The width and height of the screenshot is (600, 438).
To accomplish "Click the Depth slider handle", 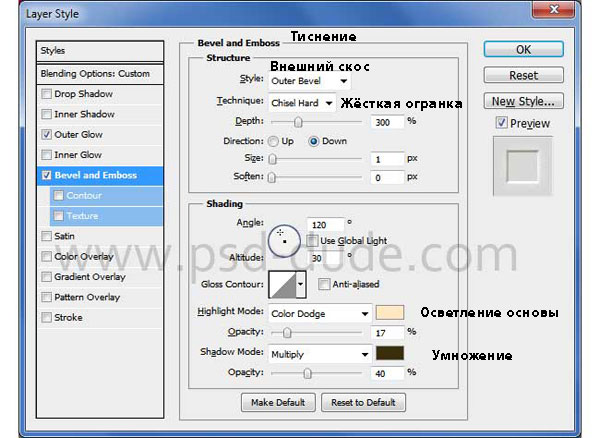I will 298,122.
